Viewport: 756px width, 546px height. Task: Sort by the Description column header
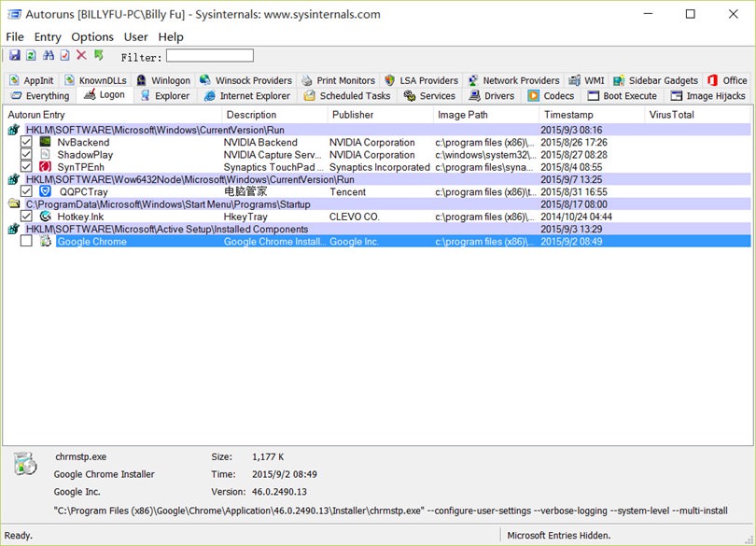click(274, 115)
